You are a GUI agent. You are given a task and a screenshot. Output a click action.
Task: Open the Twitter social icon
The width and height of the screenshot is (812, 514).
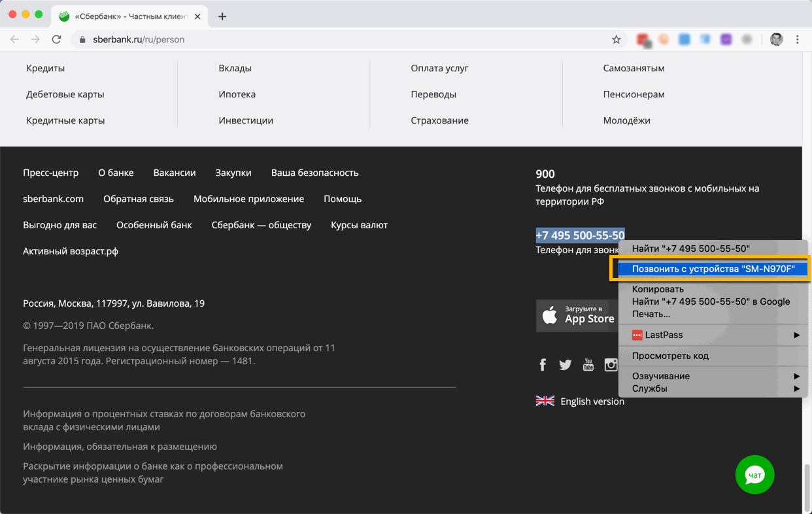566,365
